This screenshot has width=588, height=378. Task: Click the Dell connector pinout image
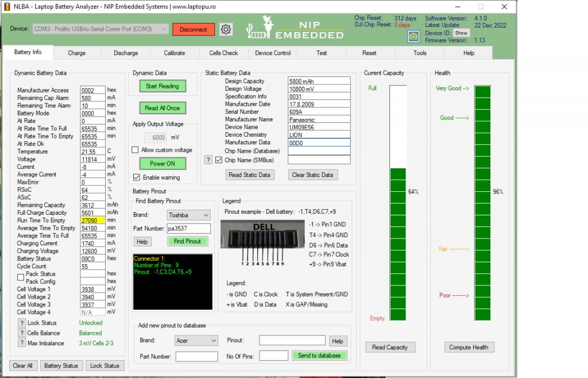[262, 243]
